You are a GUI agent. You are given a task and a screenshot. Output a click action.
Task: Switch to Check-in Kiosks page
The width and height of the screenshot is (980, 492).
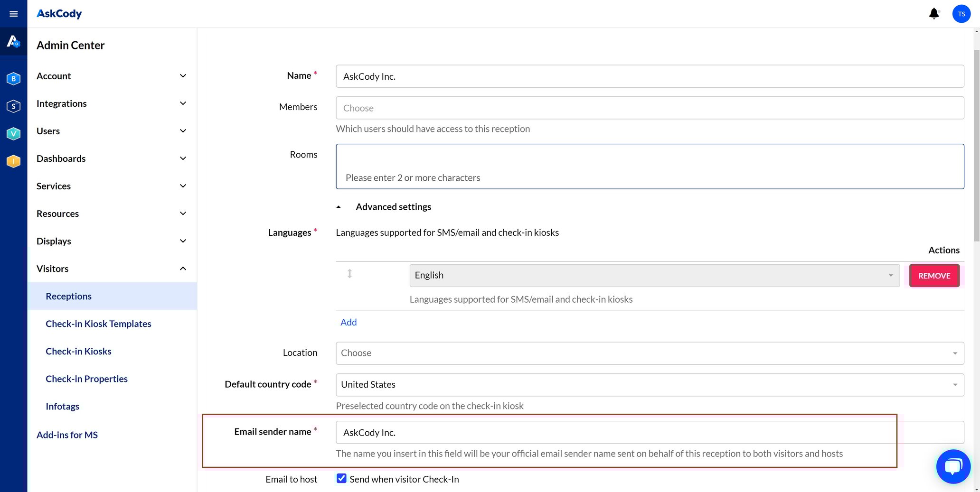78,351
